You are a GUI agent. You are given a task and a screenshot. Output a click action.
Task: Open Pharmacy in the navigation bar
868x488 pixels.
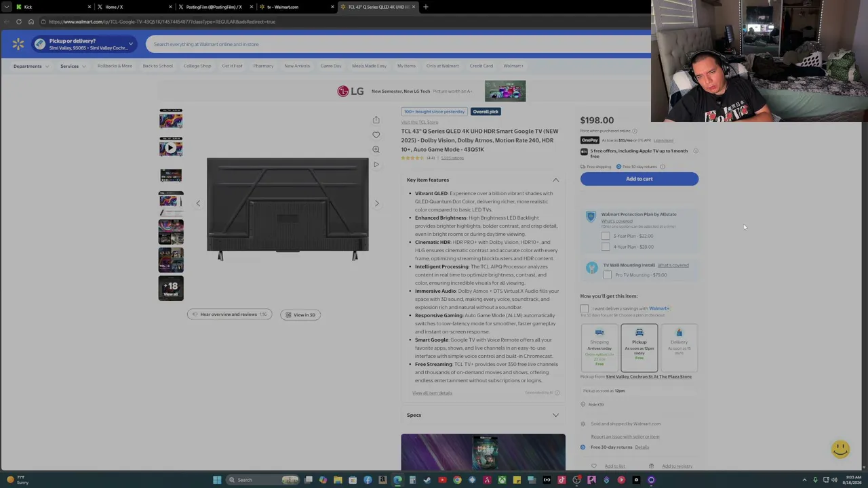[x=263, y=66]
